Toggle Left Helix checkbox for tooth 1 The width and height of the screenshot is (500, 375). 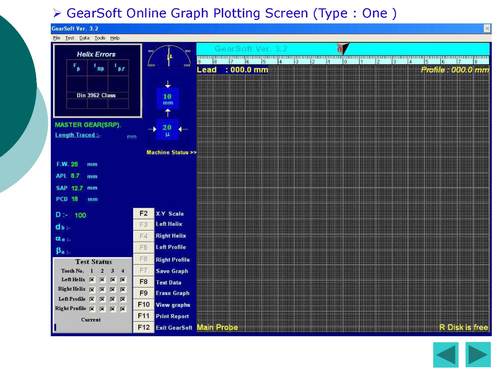point(92,279)
